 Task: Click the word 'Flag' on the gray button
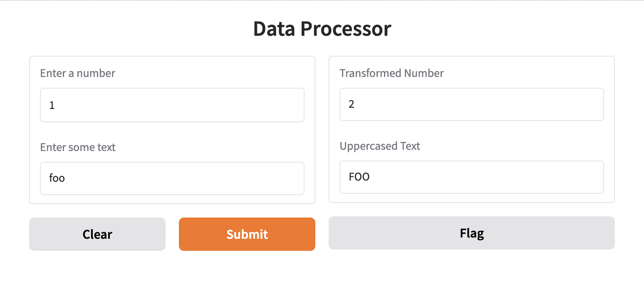click(x=472, y=233)
